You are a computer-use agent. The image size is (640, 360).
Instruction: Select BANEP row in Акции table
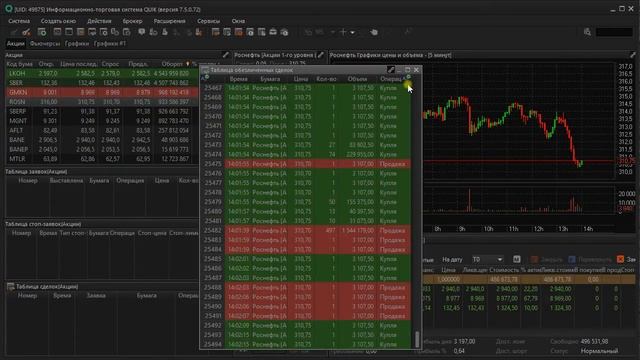pyautogui.click(x=102, y=149)
